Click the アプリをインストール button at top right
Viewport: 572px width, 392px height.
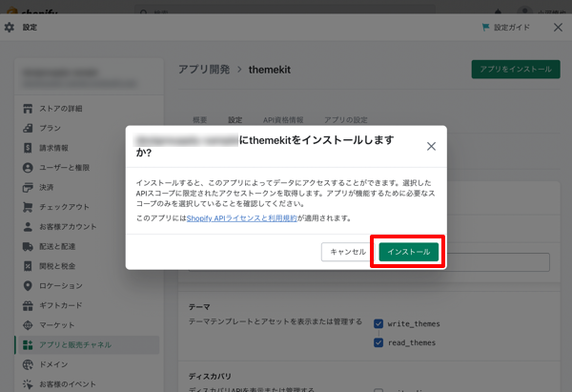(x=516, y=70)
